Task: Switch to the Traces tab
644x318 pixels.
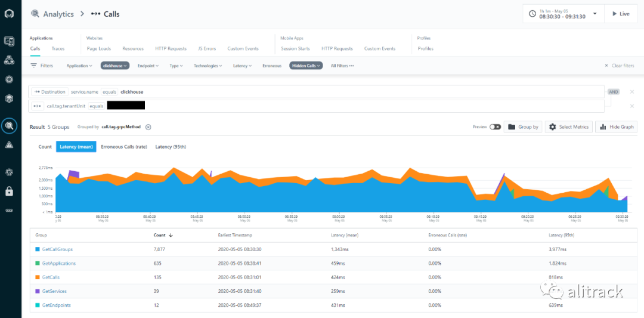Action: [x=58, y=48]
